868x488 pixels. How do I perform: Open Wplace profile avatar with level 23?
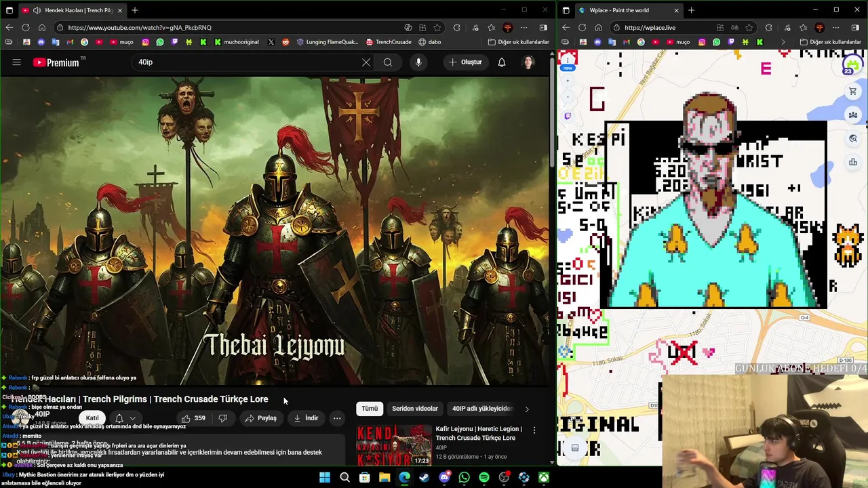point(852,65)
